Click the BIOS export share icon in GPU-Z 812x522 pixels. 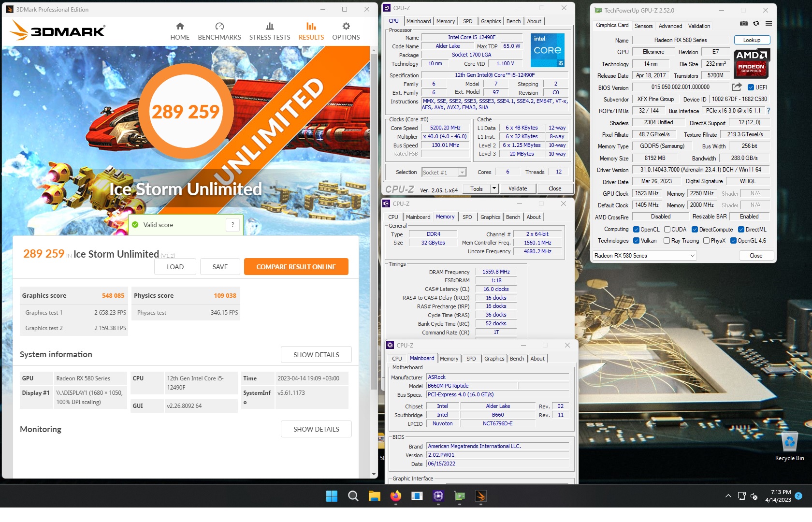pyautogui.click(x=737, y=87)
